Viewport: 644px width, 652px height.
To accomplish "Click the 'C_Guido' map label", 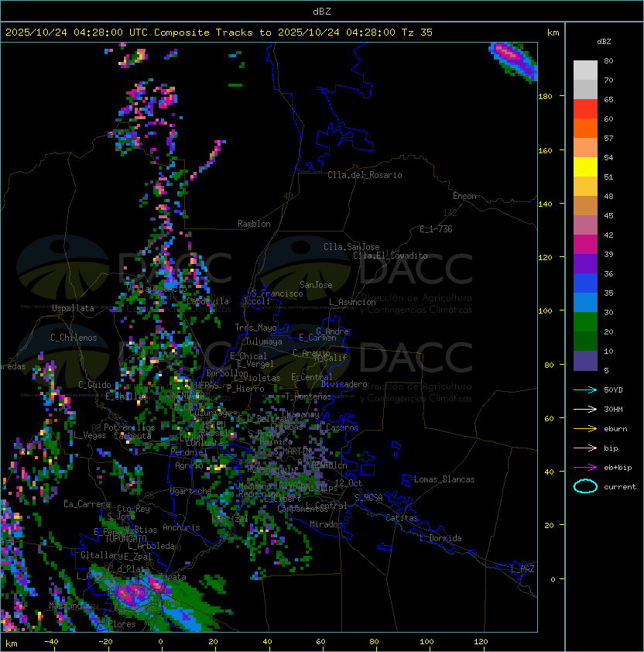I will click(x=94, y=385).
